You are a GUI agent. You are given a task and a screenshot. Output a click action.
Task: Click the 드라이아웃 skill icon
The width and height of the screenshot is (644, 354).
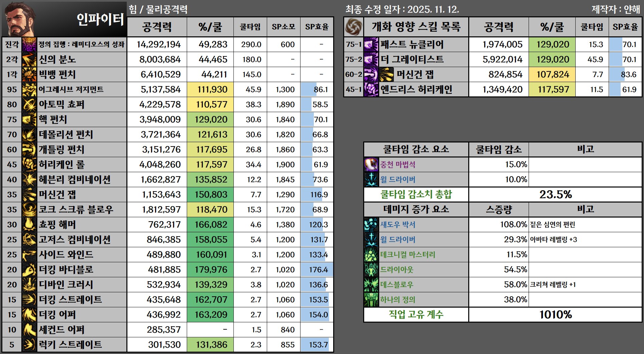(371, 270)
